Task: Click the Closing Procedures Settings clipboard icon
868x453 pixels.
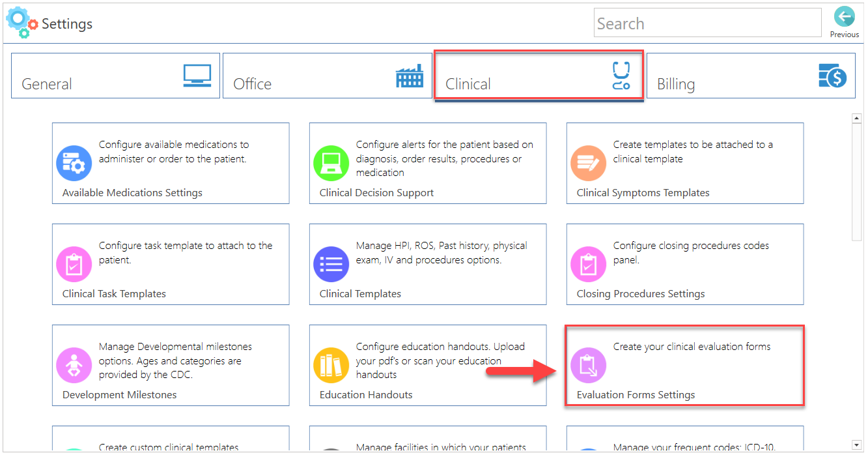Action: tap(589, 264)
